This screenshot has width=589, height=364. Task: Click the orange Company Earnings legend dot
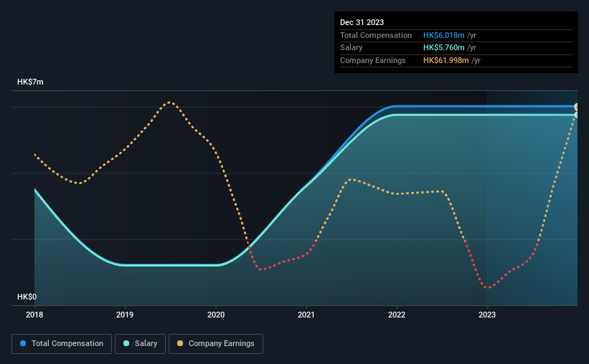(180, 343)
